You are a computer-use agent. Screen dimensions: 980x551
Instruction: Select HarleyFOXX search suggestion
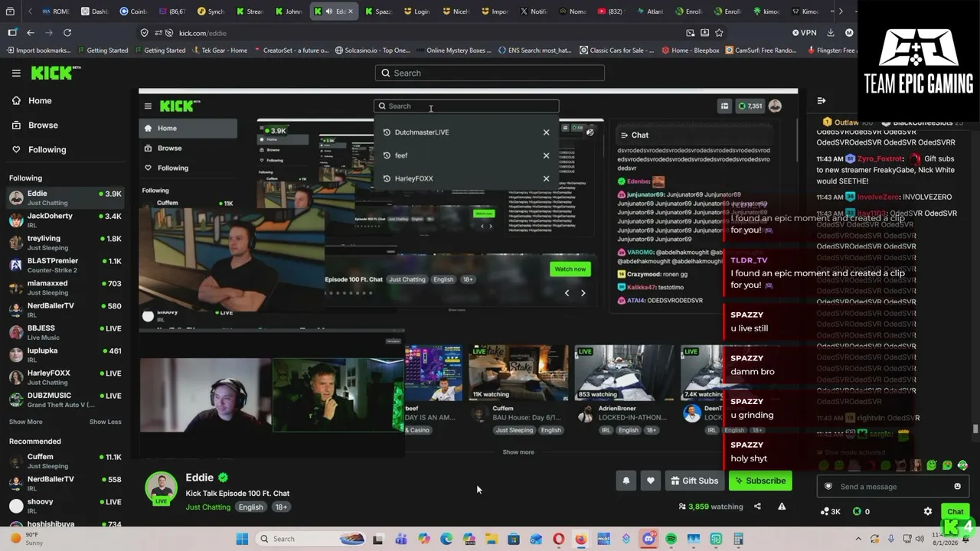(414, 178)
